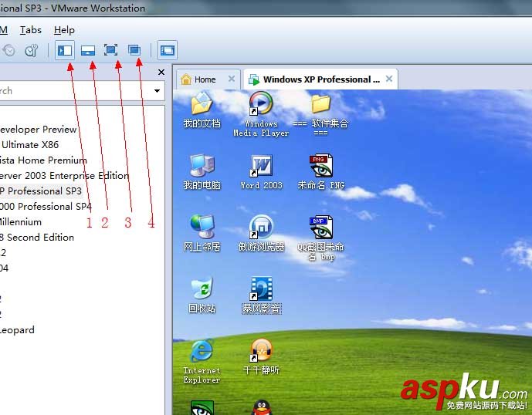Select the Ultimate X86 VM entry
The height and width of the screenshot is (415, 532).
tap(30, 145)
